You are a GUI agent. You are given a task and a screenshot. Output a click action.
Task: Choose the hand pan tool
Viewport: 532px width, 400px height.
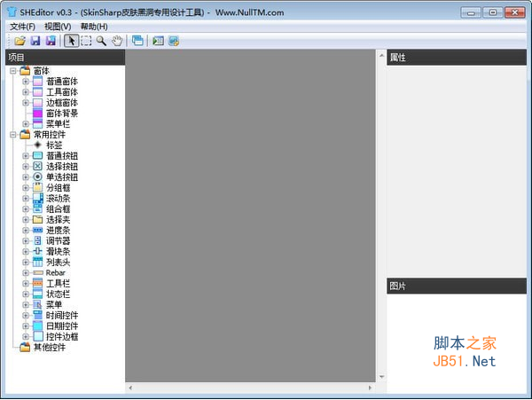[117, 41]
